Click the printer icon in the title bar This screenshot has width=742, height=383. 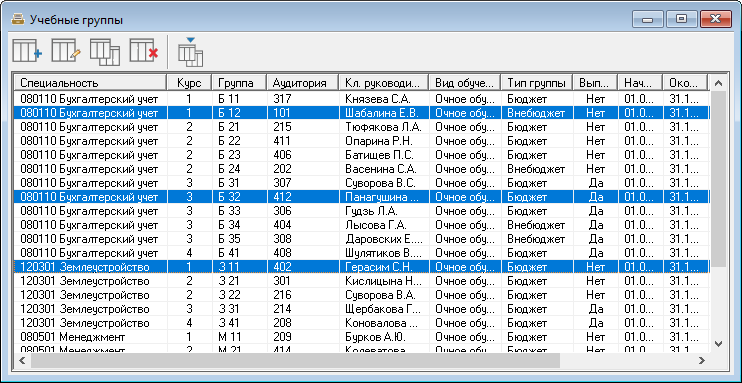(18, 19)
